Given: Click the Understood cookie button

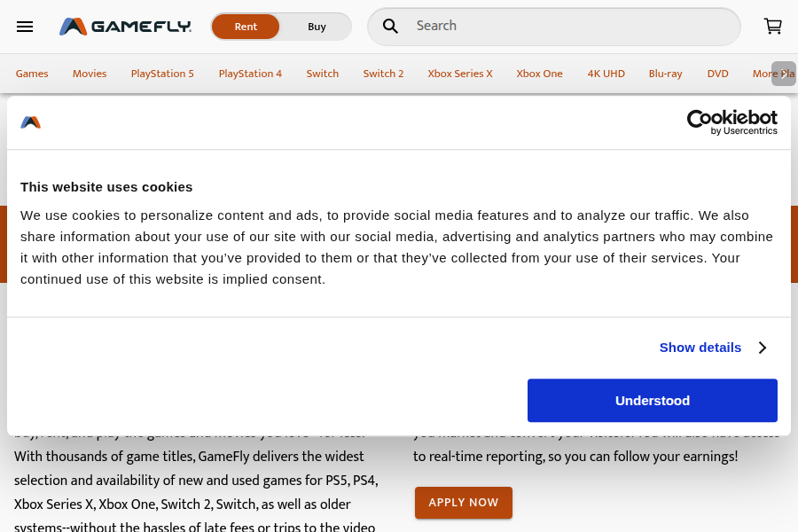Looking at the screenshot, I should [x=652, y=401].
